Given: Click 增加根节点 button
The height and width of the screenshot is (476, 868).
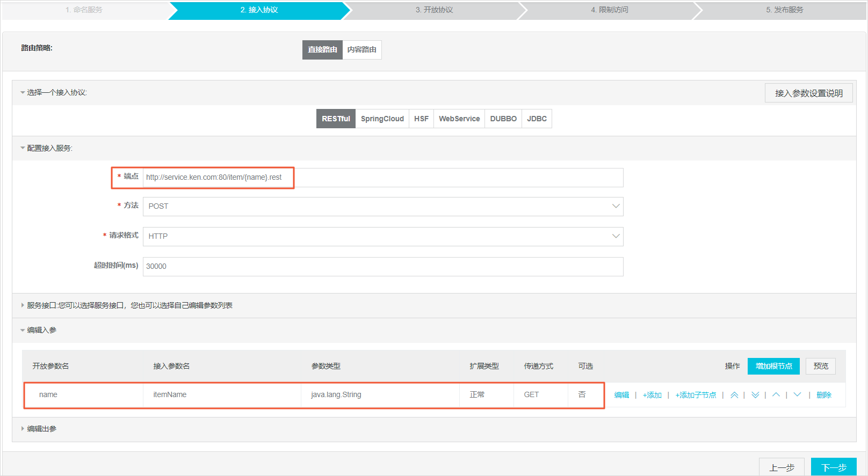Looking at the screenshot, I should 773,366.
